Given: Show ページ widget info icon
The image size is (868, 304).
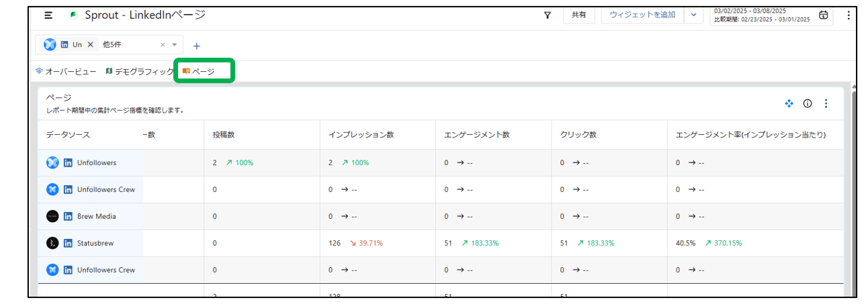Looking at the screenshot, I should click(x=808, y=103).
